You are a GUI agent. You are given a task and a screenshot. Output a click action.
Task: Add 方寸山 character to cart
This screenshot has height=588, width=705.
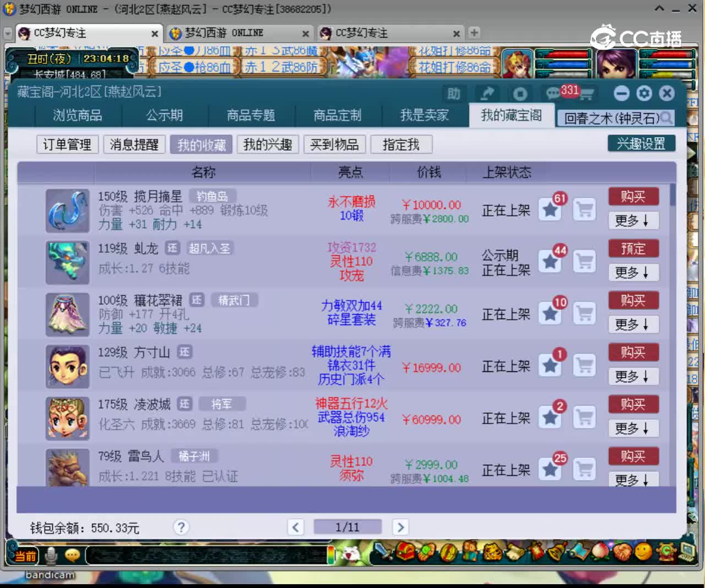pos(584,365)
